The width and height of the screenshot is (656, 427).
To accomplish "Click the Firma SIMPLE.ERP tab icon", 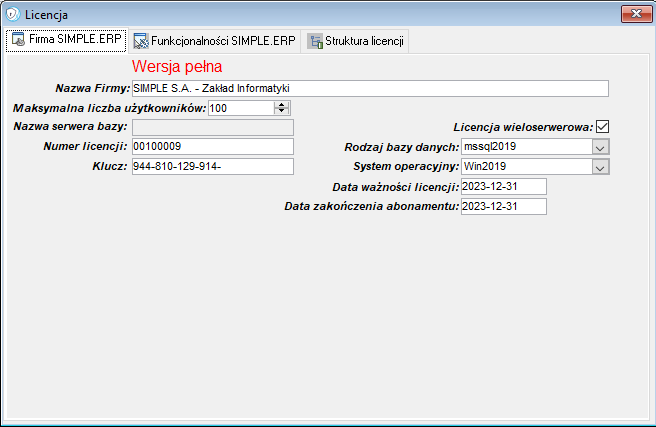I will click(18, 40).
